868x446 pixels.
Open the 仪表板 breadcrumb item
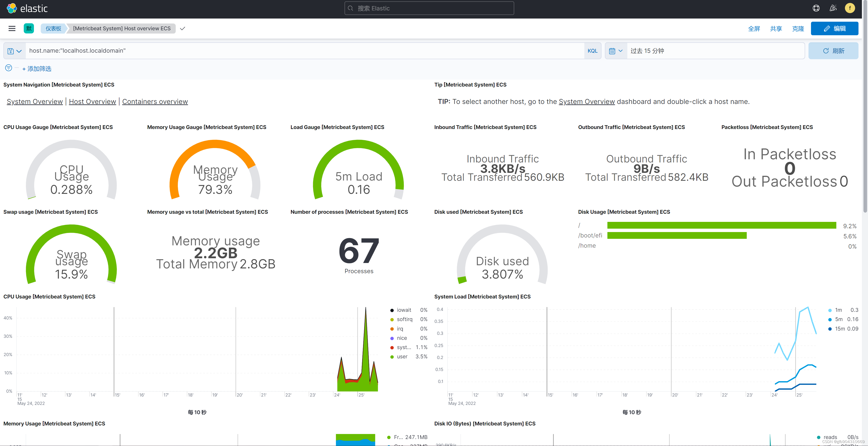(x=53, y=29)
